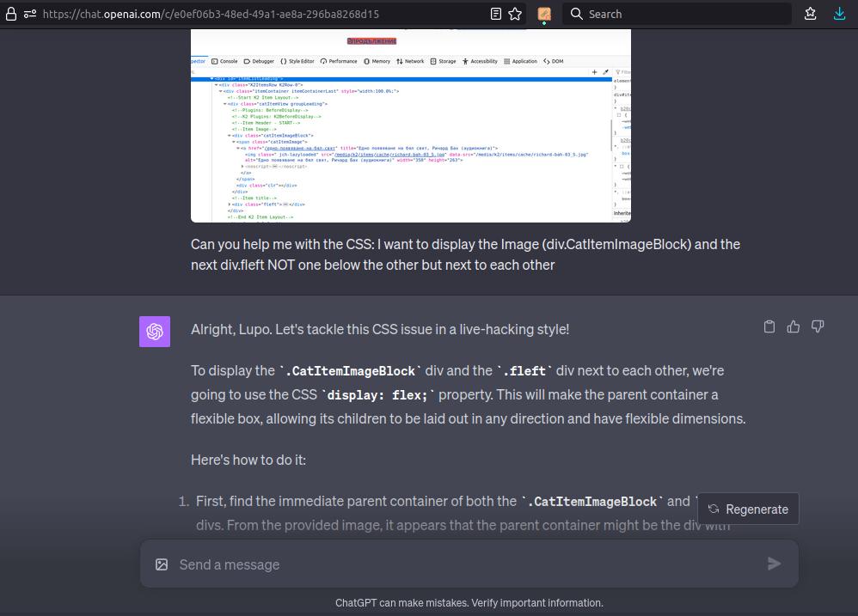The width and height of the screenshot is (858, 616).
Task: Select the chat.openai.com URL in the address bar
Action: coord(211,14)
